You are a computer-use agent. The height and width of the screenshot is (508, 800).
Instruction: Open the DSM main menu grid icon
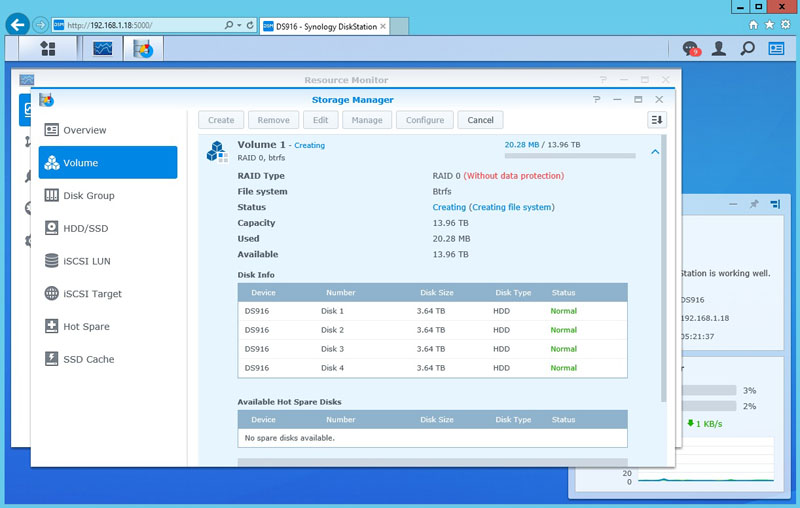coord(47,48)
